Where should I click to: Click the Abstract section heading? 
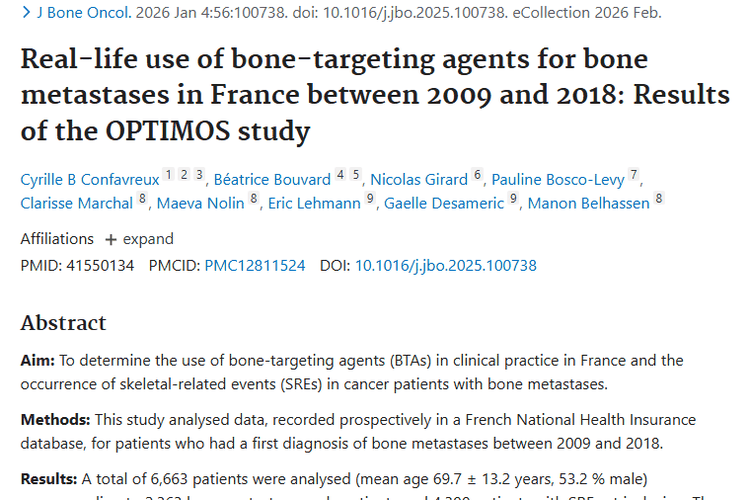[x=63, y=323]
